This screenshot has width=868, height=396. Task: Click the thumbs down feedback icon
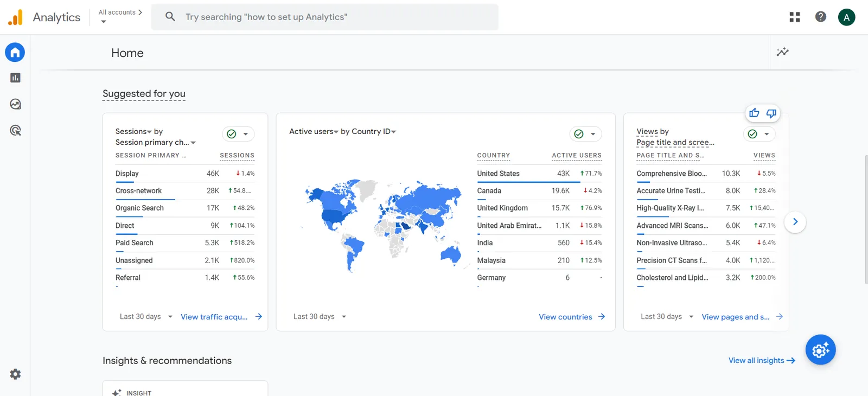(x=771, y=113)
